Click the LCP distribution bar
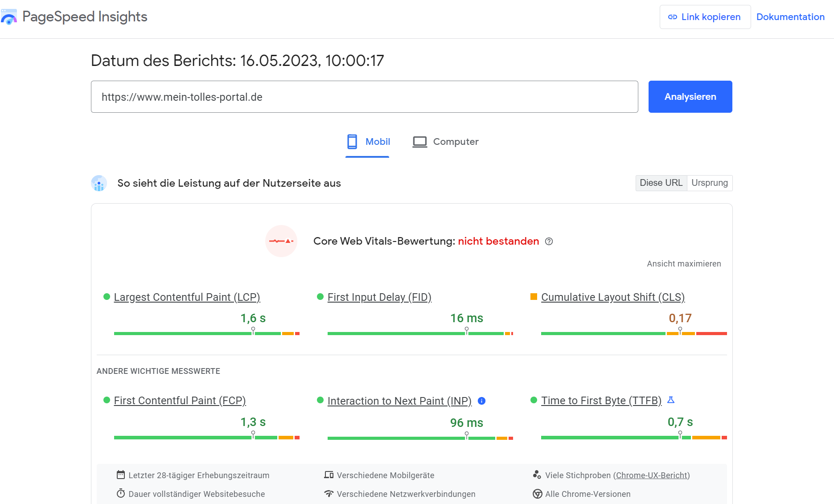The height and width of the screenshot is (504, 834). [207, 333]
